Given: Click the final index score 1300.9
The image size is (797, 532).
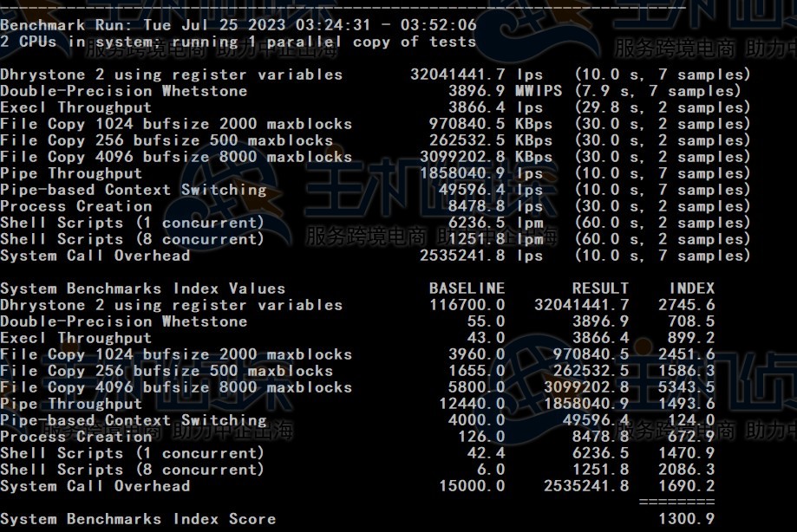Looking at the screenshot, I should (x=686, y=519).
